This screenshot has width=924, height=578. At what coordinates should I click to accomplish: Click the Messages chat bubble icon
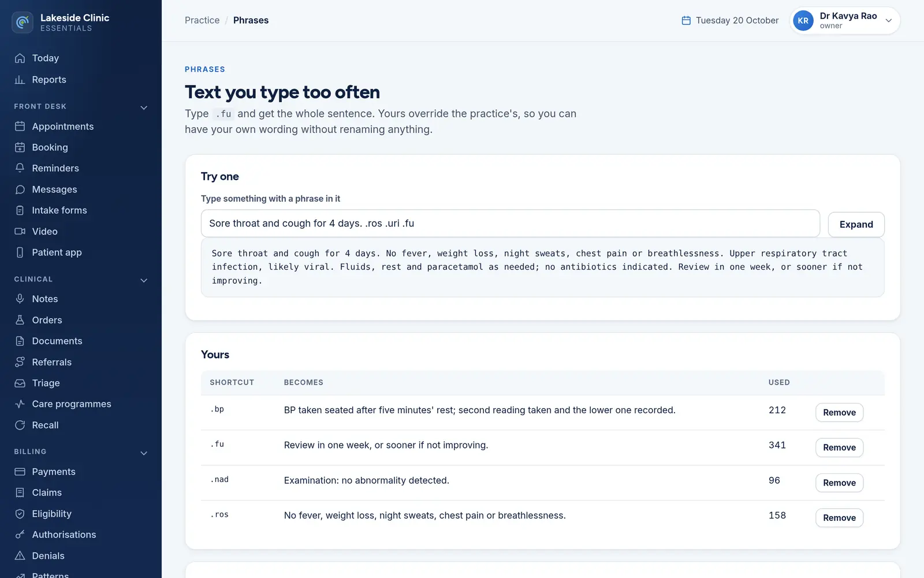tap(20, 190)
